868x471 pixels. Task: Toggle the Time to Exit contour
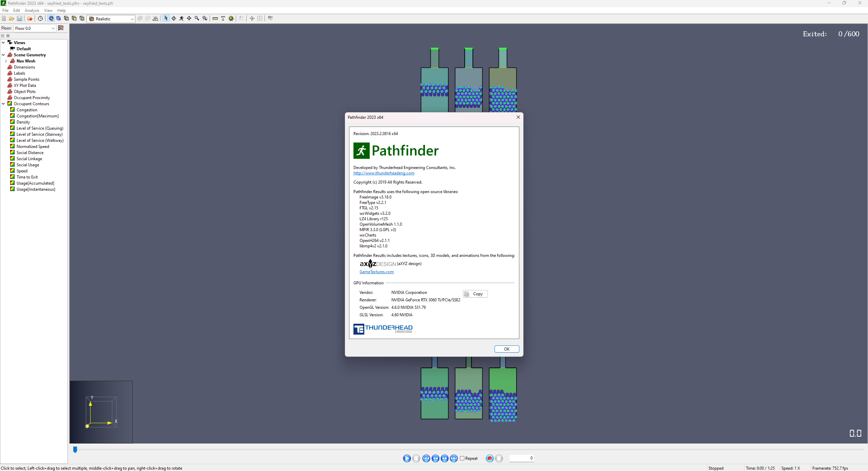pyautogui.click(x=12, y=177)
